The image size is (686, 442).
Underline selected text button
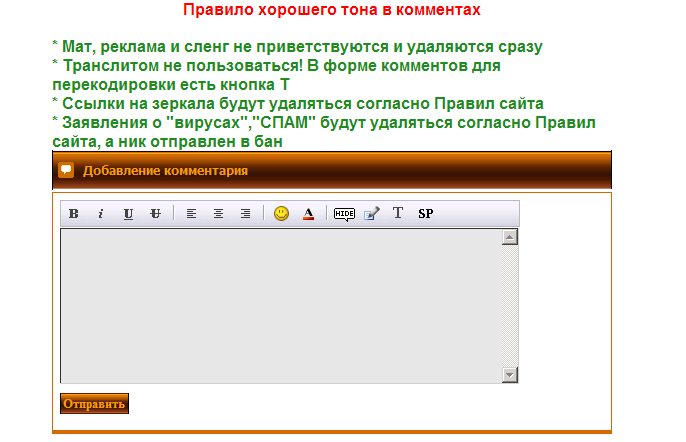tap(128, 214)
